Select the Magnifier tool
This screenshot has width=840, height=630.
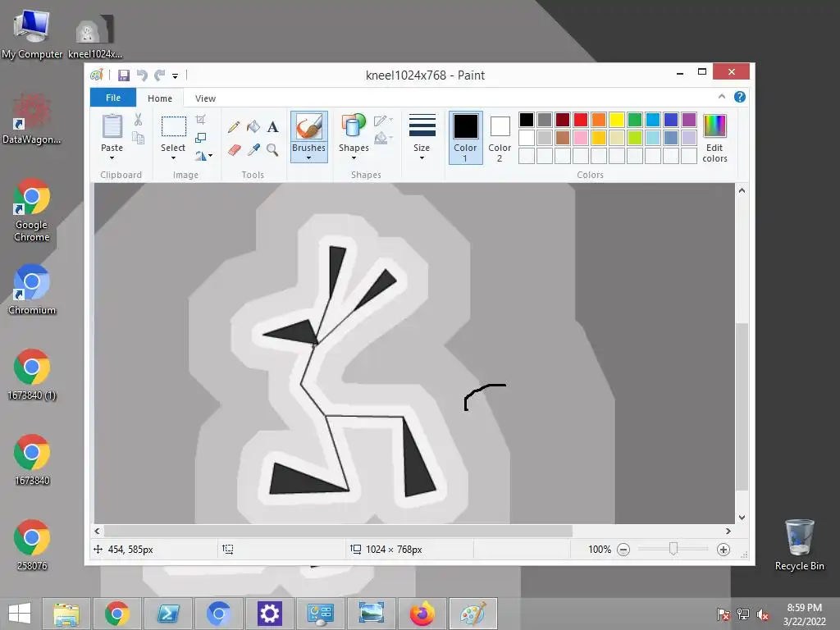click(x=272, y=149)
